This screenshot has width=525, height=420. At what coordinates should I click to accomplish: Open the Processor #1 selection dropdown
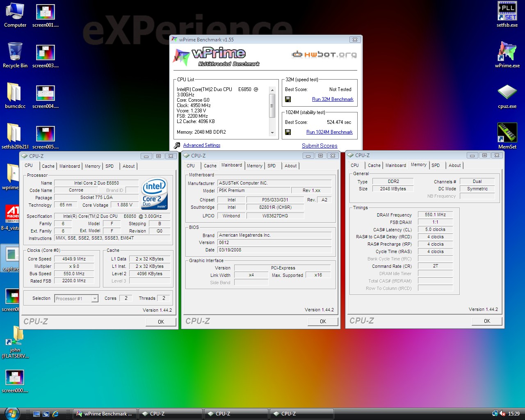coord(95,299)
